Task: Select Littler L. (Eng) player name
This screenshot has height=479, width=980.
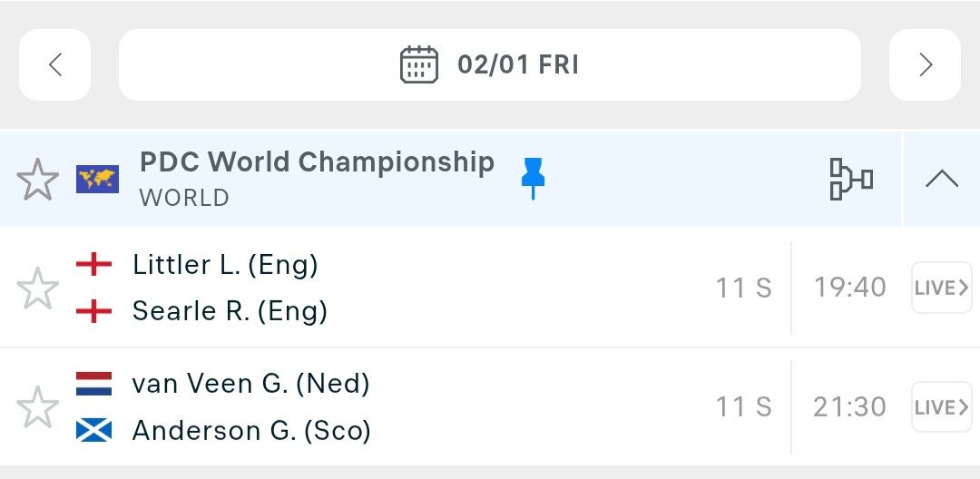Action: pyautogui.click(x=225, y=264)
